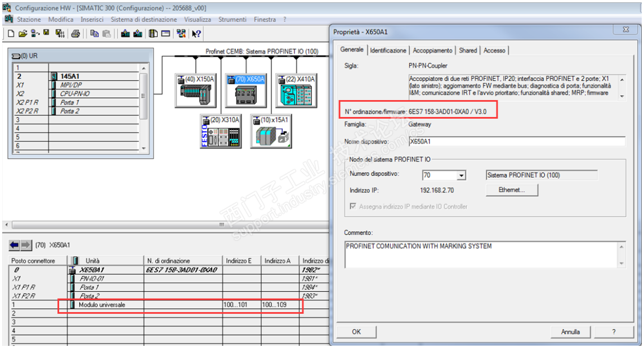
Task: Open the Numero dispositivo dropdown
Action: (461, 175)
